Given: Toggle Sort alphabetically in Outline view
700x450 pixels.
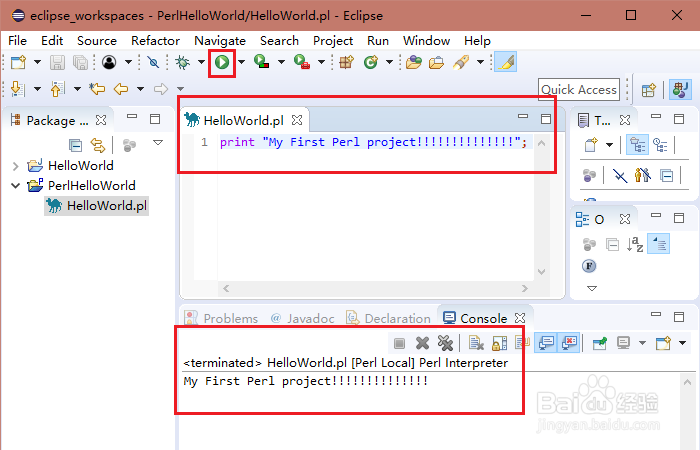Looking at the screenshot, I should (x=635, y=245).
